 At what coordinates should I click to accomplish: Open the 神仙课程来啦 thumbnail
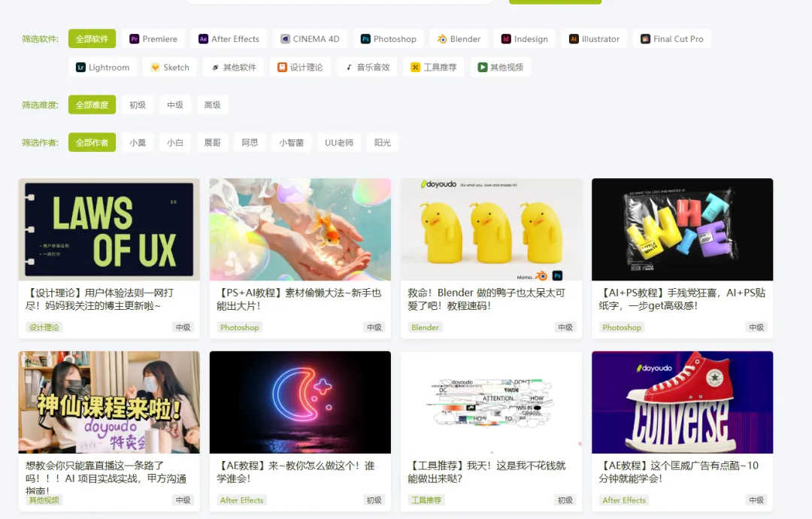tap(109, 402)
